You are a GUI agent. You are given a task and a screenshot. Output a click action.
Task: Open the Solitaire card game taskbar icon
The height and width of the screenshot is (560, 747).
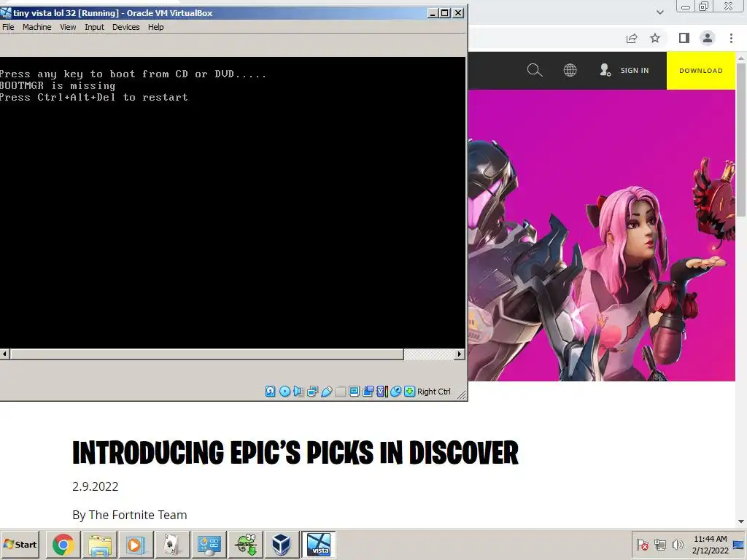click(x=171, y=544)
